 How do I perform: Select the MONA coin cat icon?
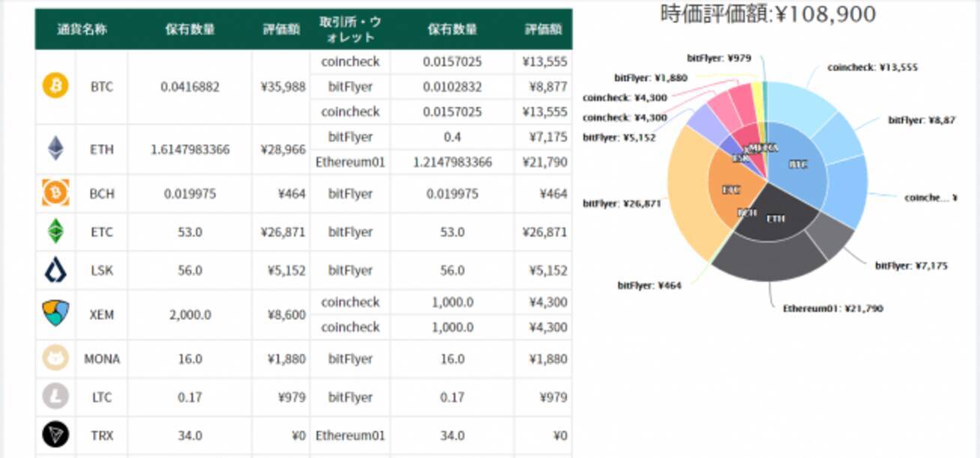[54, 359]
